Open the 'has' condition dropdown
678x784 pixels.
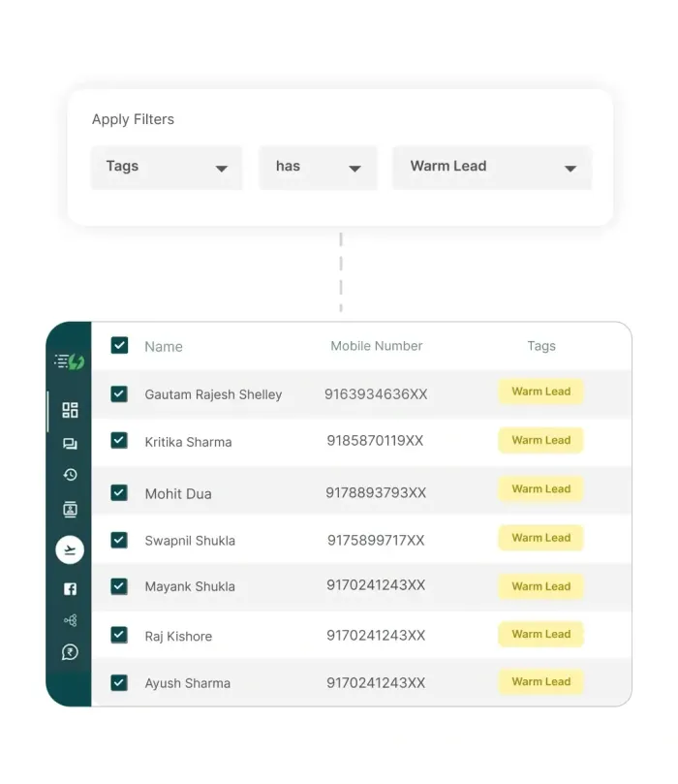click(318, 167)
